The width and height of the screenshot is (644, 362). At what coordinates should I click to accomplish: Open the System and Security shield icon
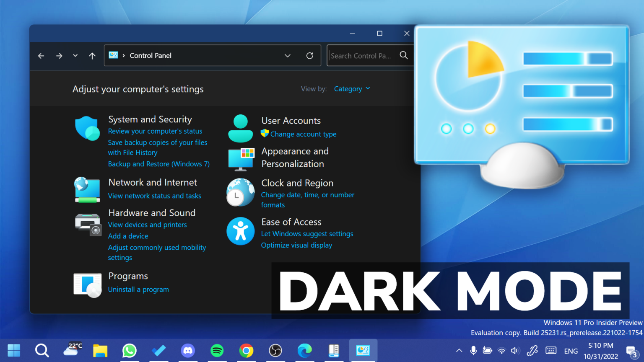pyautogui.click(x=87, y=128)
